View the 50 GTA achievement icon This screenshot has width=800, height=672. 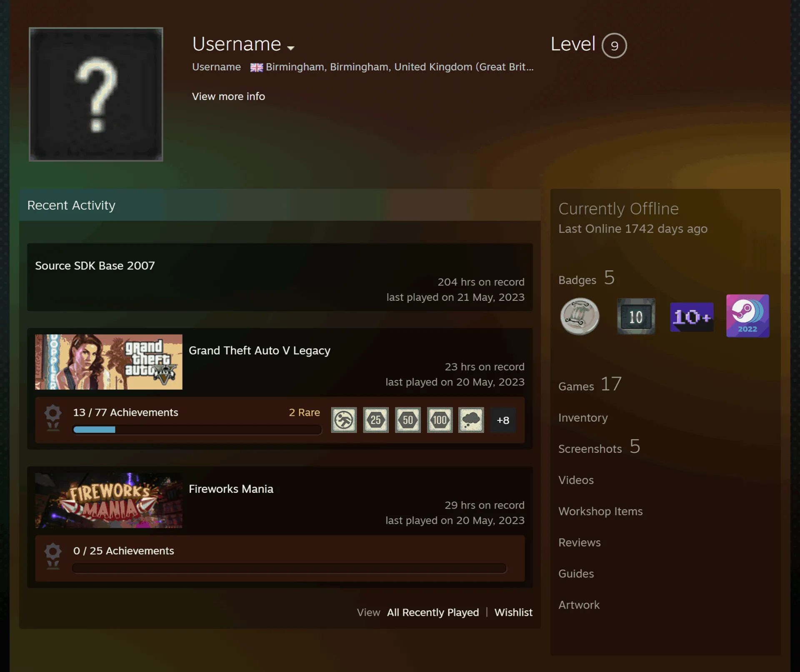(x=408, y=420)
